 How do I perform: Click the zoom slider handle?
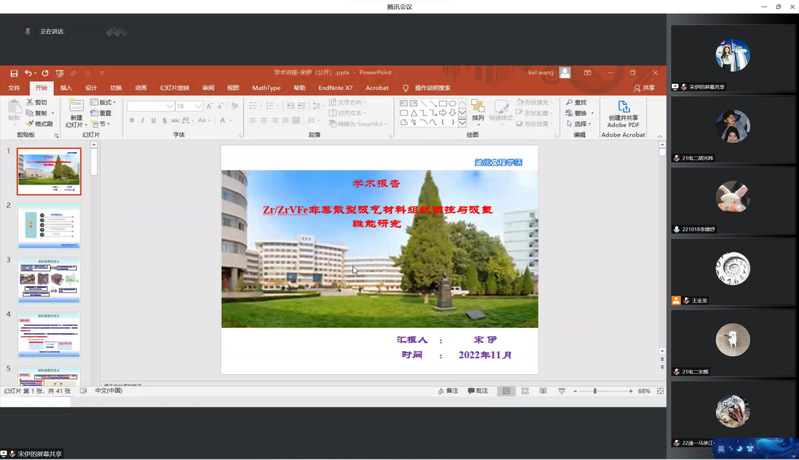pos(595,391)
